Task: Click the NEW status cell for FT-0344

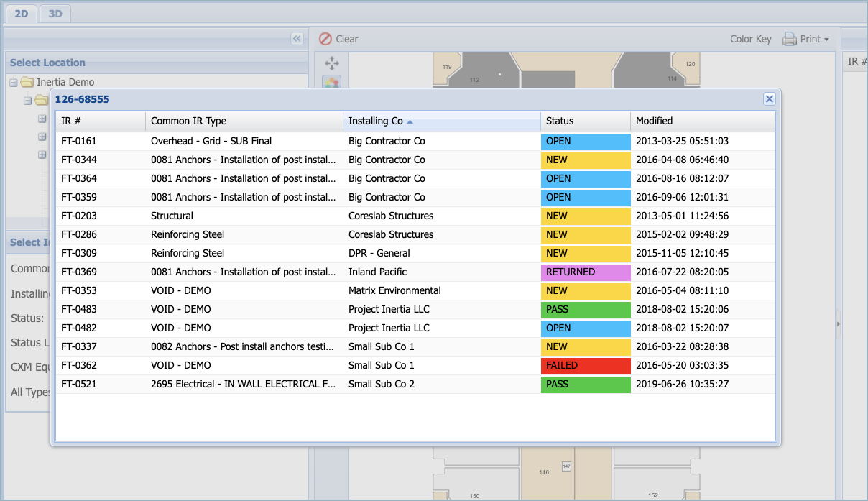Action: (586, 160)
